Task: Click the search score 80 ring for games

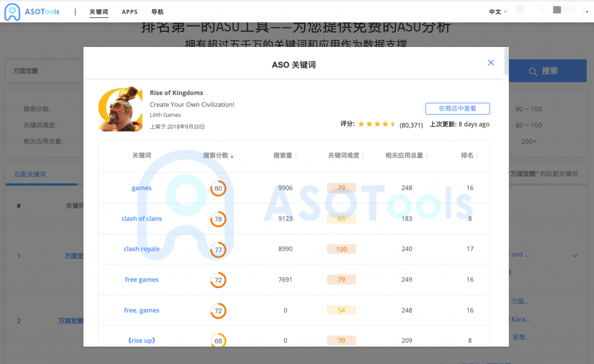Action: [218, 188]
